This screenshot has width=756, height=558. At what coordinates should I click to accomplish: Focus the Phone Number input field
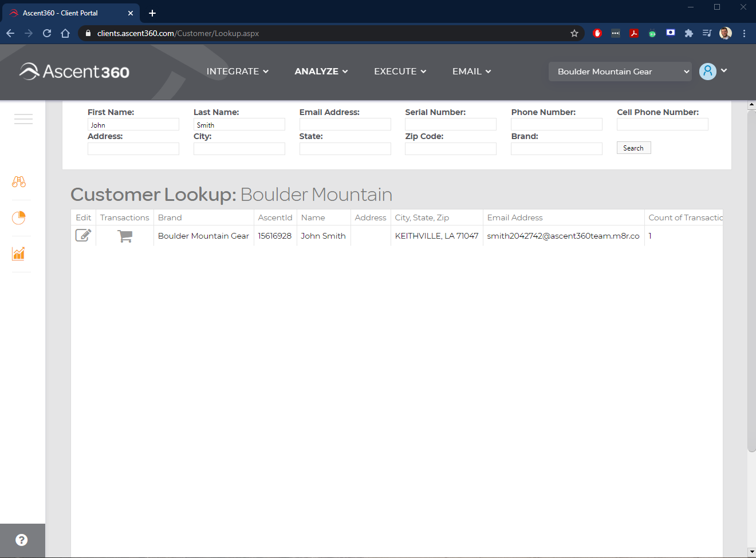coord(557,124)
